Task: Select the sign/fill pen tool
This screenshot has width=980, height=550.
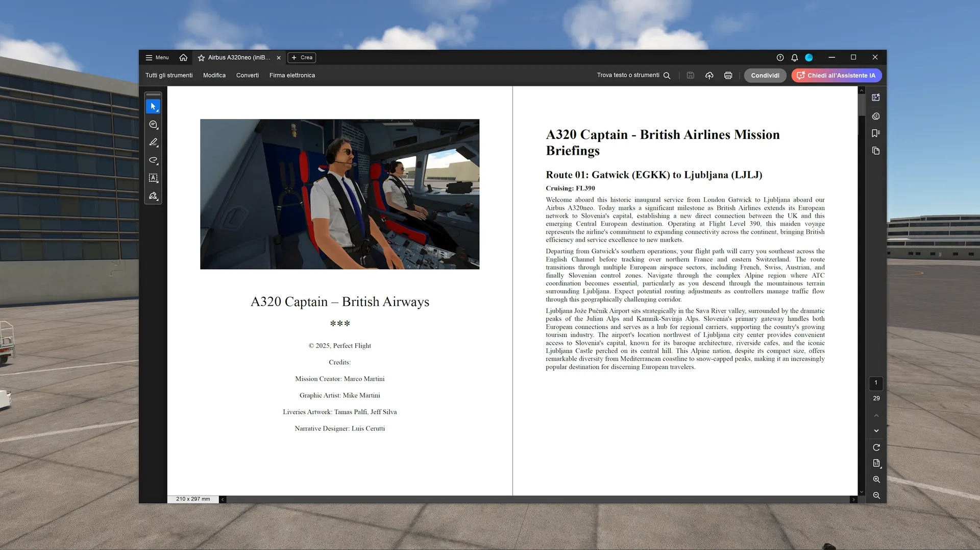Action: tap(153, 196)
